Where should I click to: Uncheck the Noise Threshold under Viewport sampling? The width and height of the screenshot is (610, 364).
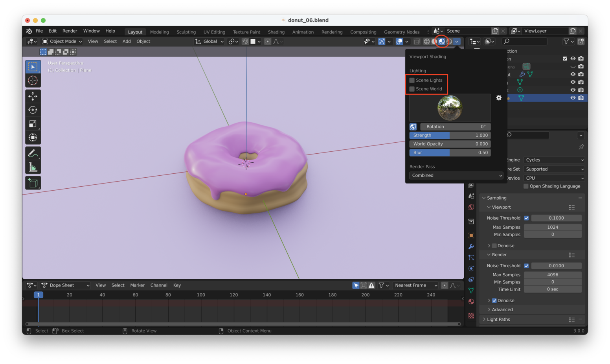point(527,218)
